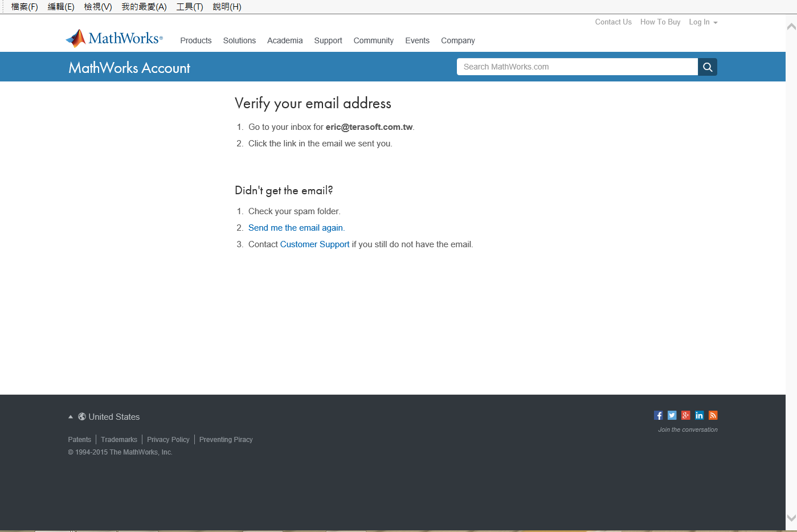Open the 說明(H) menu
This screenshot has width=797, height=532.
pyautogui.click(x=227, y=7)
